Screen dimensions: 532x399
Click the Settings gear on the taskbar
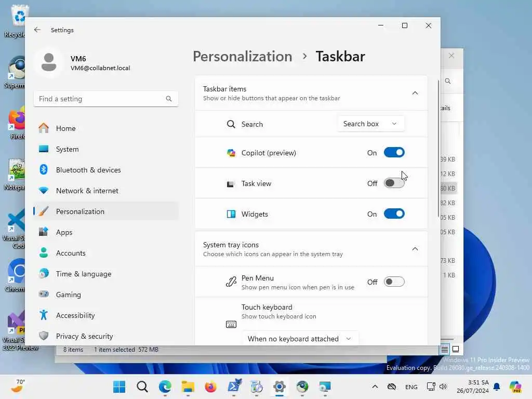tap(279, 387)
